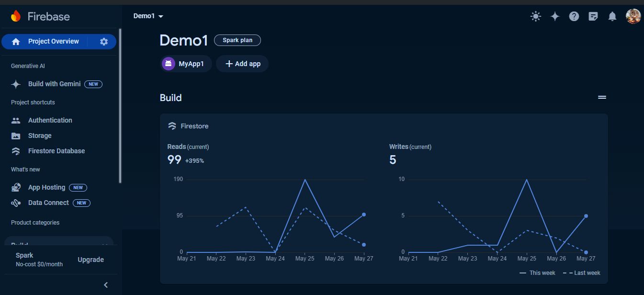Click the Authentication people icon
Image resolution: width=644 pixels, height=295 pixels.
(16, 121)
